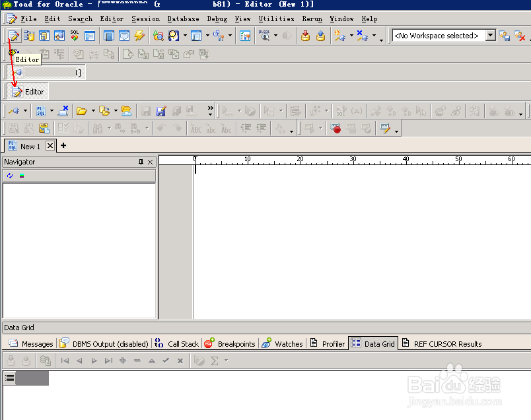Viewport: 531px width, 420px height.
Task: Click the Save Workspace icon
Action: tap(505, 36)
